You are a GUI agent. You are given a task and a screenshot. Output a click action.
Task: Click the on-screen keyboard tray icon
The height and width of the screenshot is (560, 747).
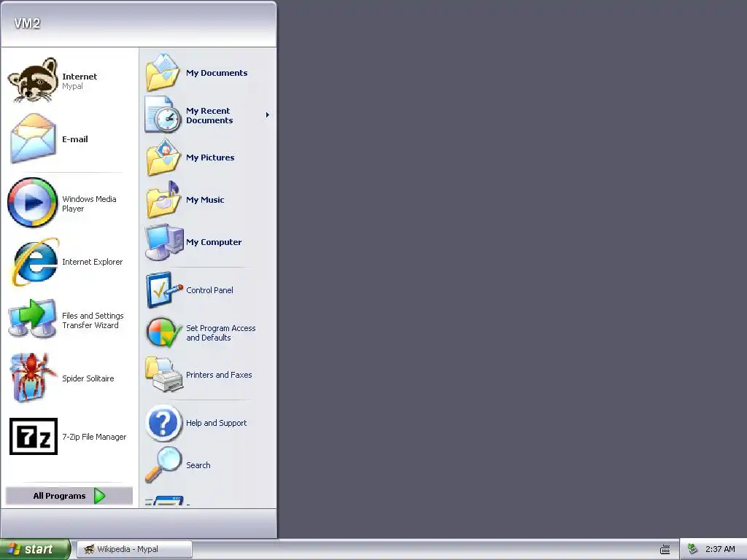coord(665,550)
